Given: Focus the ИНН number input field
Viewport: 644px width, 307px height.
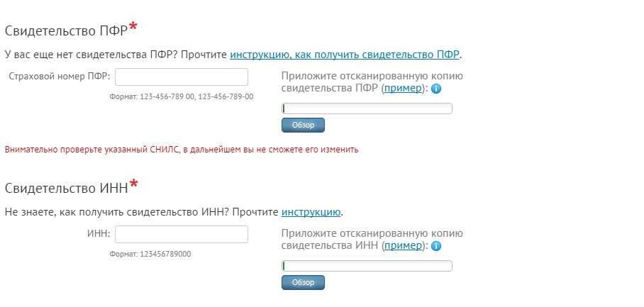Looking at the screenshot, I should point(182,235).
